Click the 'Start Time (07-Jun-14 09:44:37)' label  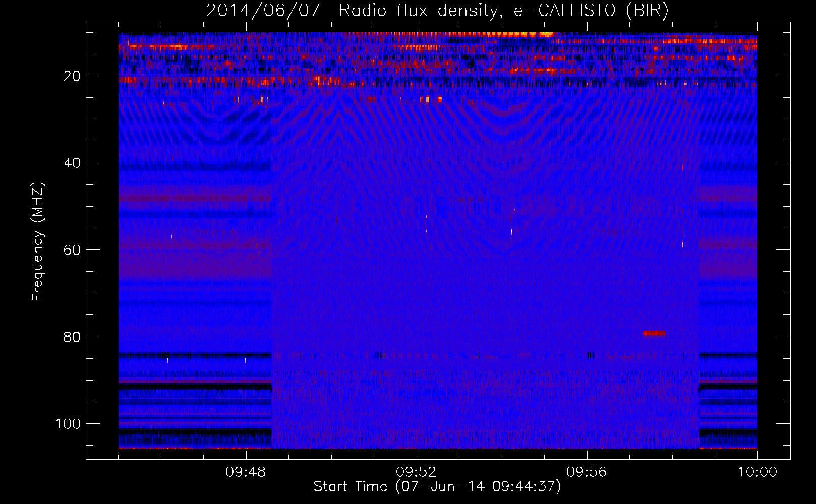pyautogui.click(x=437, y=487)
